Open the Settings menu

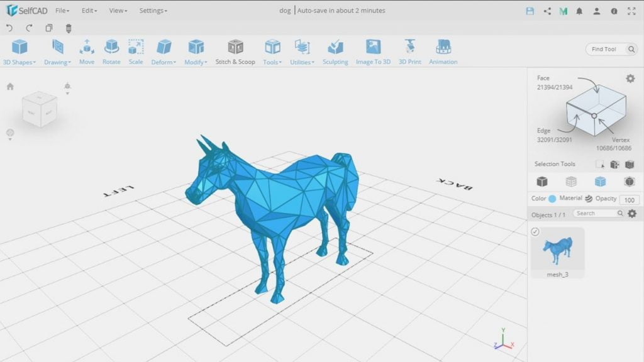coord(153,11)
